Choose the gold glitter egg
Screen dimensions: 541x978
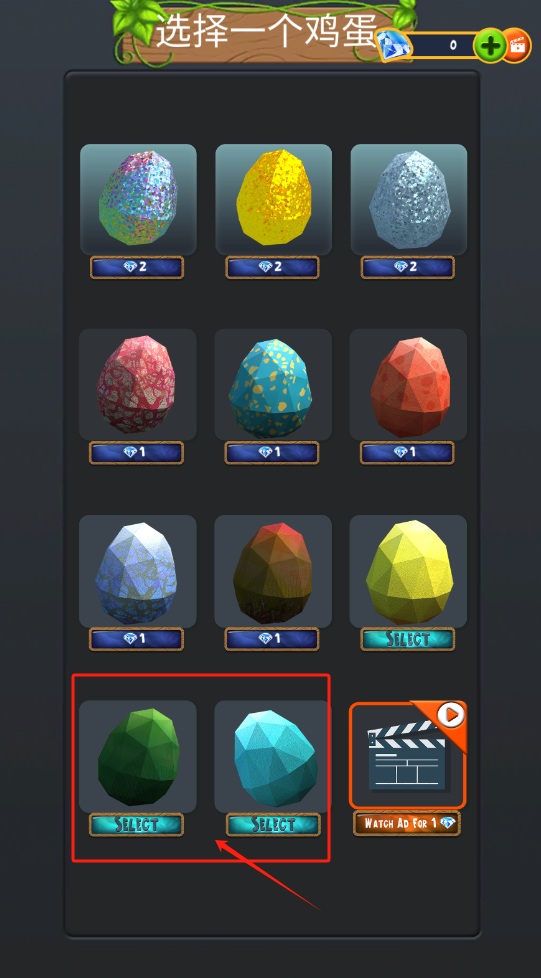click(x=273, y=199)
